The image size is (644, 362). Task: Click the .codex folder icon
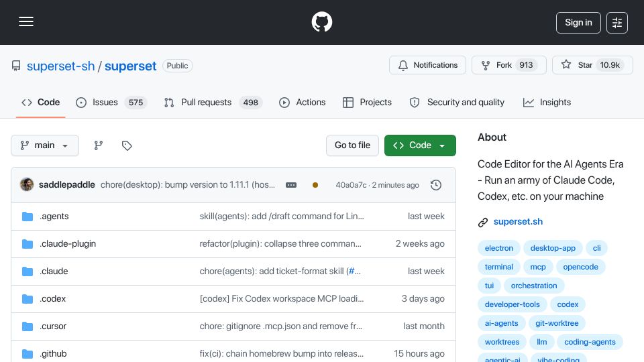click(28, 299)
